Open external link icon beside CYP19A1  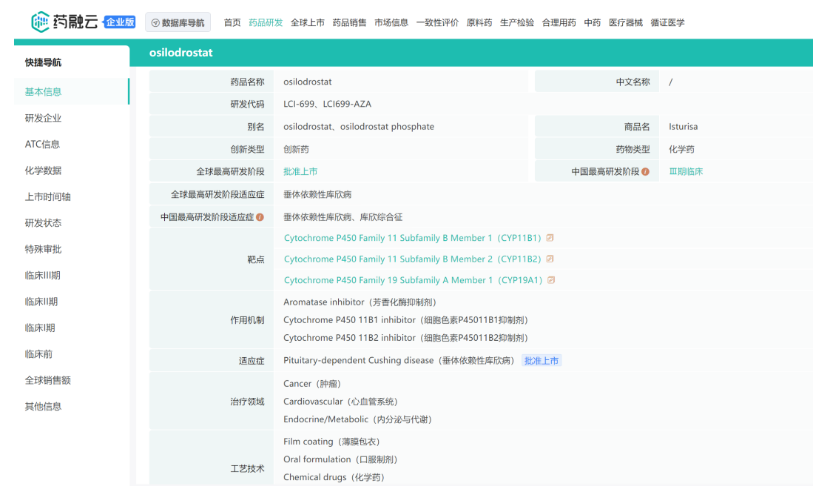point(550,280)
